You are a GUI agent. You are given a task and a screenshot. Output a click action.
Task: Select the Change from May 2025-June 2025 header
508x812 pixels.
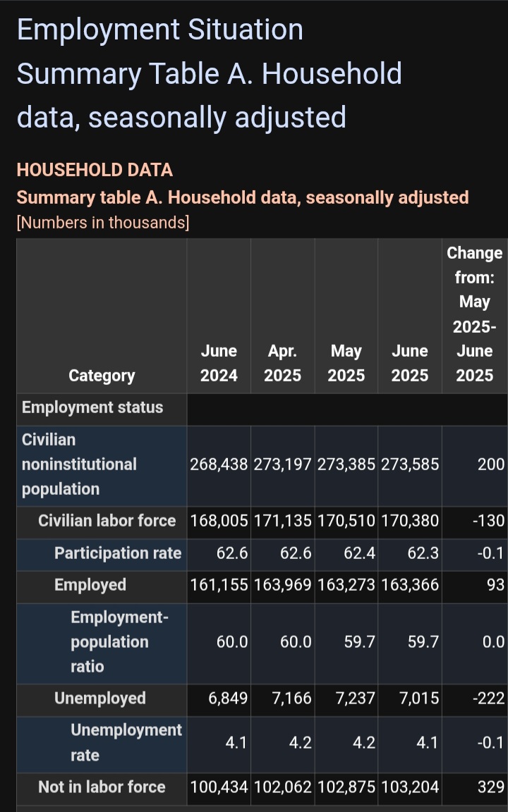tap(475, 314)
